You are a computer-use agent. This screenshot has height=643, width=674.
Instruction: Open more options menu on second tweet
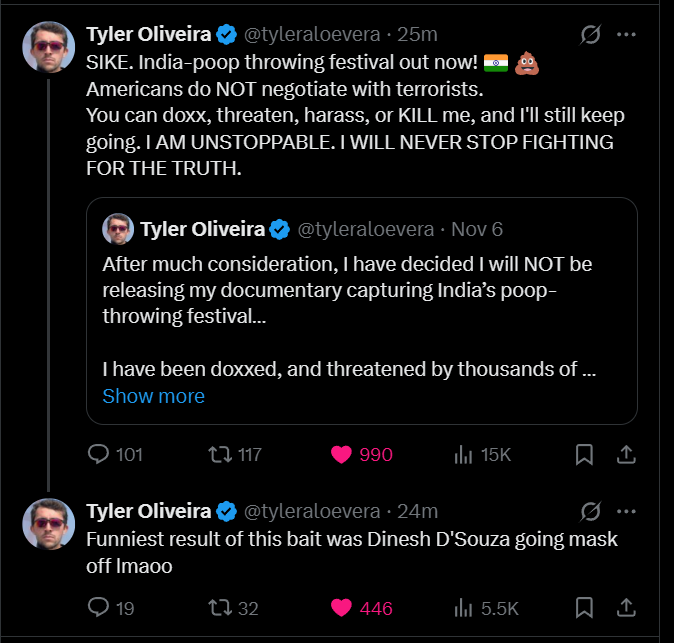(627, 511)
